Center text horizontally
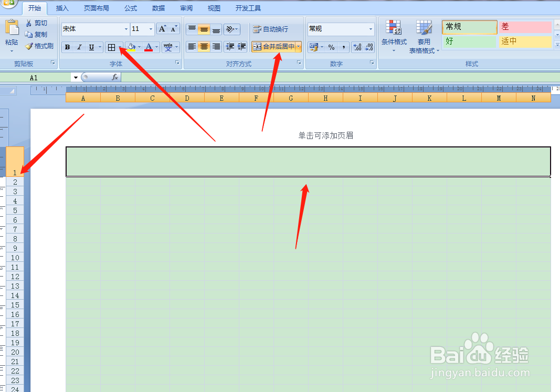This screenshot has width=560, height=392. [204, 46]
